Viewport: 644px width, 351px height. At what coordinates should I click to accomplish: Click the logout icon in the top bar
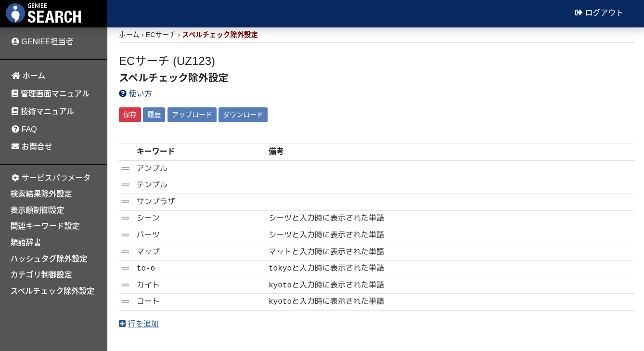coord(578,13)
